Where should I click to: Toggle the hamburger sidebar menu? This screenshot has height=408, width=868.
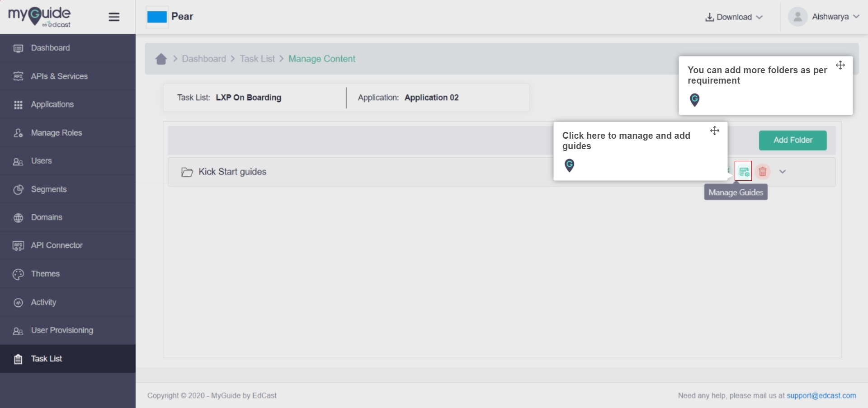tap(114, 17)
